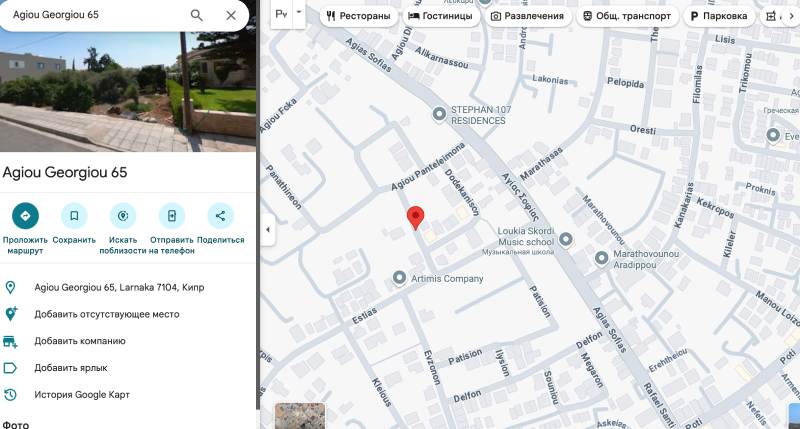Click the storefront icon for adding a company
This screenshot has height=429, width=800.
[x=10, y=341]
